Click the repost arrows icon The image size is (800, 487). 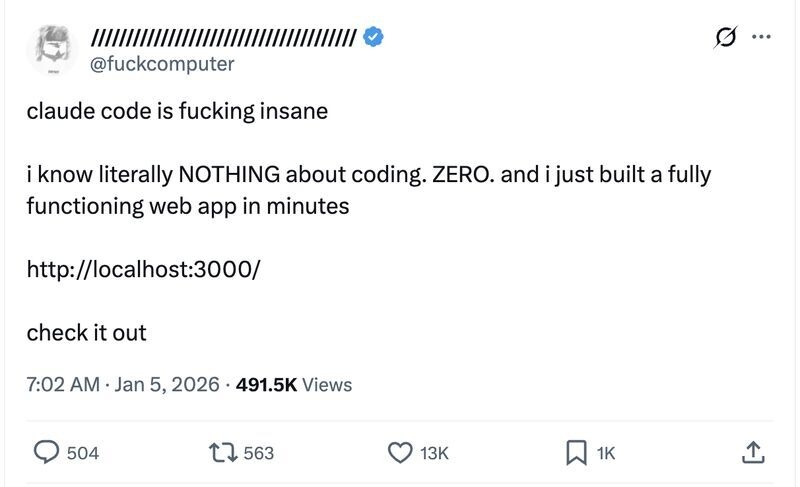pos(226,453)
